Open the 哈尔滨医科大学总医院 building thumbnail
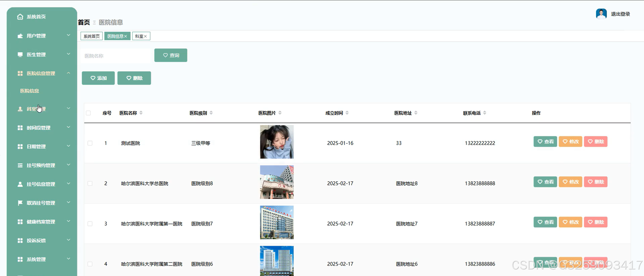Viewport: 644px width, 276px height. point(277,182)
